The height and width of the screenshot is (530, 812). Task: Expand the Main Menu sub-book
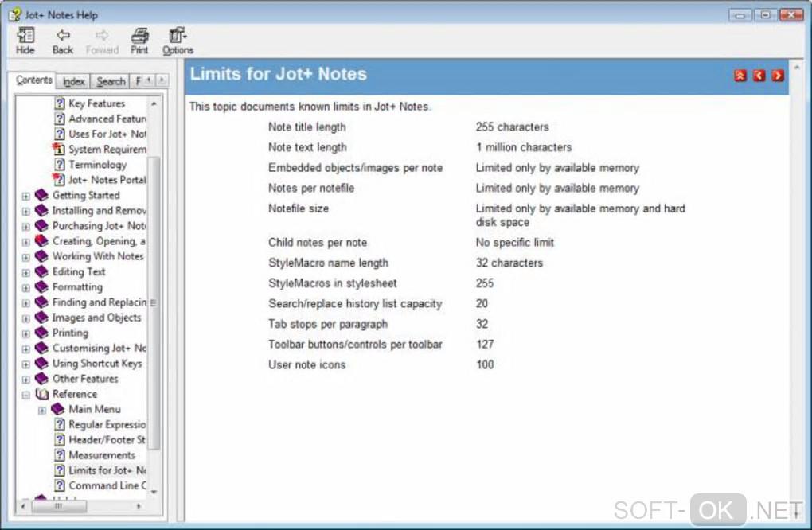point(42,410)
